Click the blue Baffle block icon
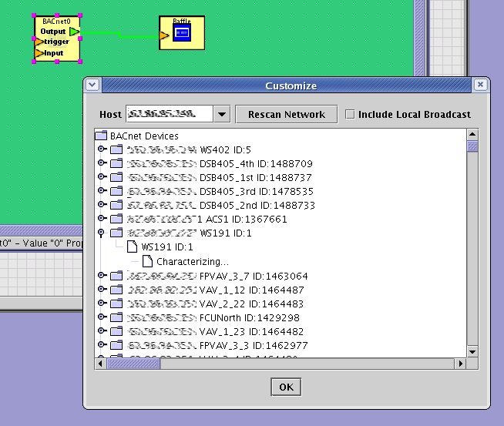The width and height of the screenshot is (504, 426). (182, 33)
